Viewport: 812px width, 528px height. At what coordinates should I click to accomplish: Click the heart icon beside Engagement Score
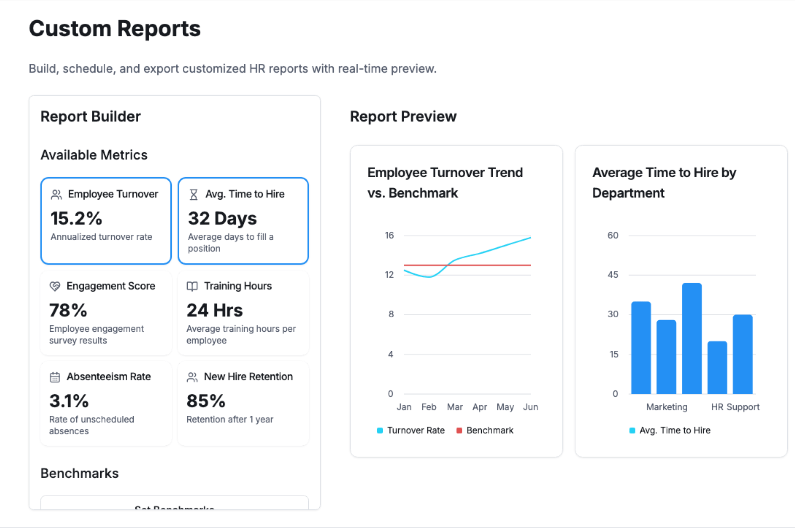(x=55, y=286)
